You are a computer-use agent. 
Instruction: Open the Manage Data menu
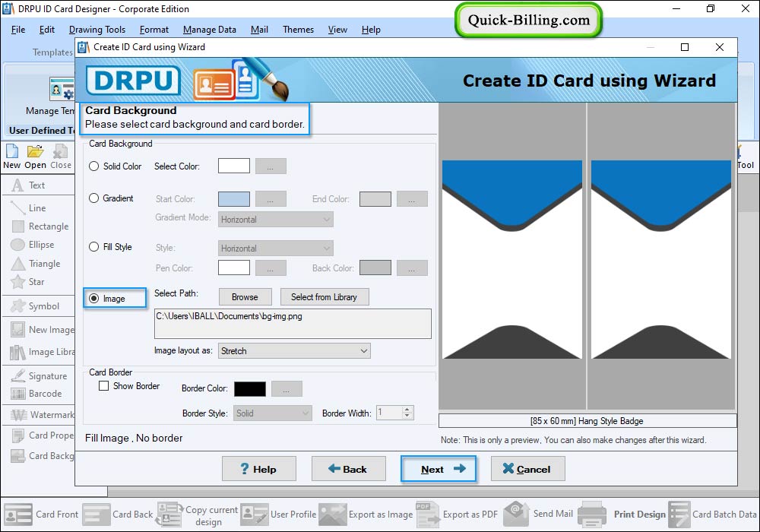[x=210, y=30]
